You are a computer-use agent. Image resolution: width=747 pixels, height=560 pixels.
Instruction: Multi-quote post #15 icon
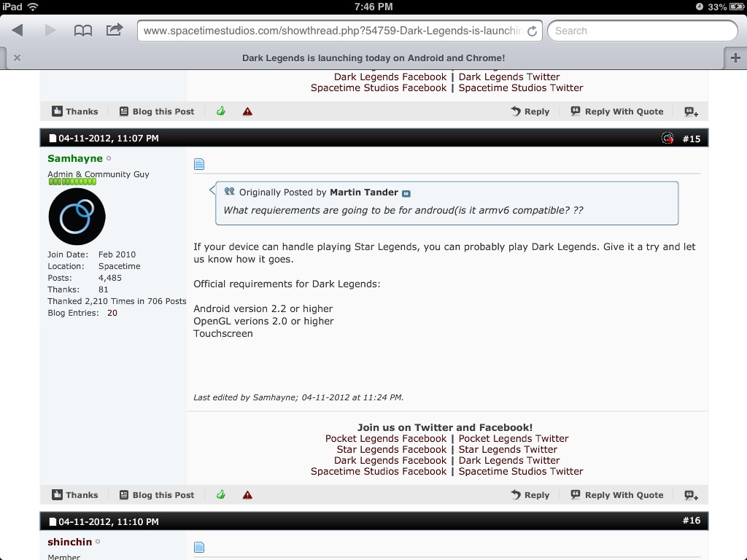pos(692,495)
